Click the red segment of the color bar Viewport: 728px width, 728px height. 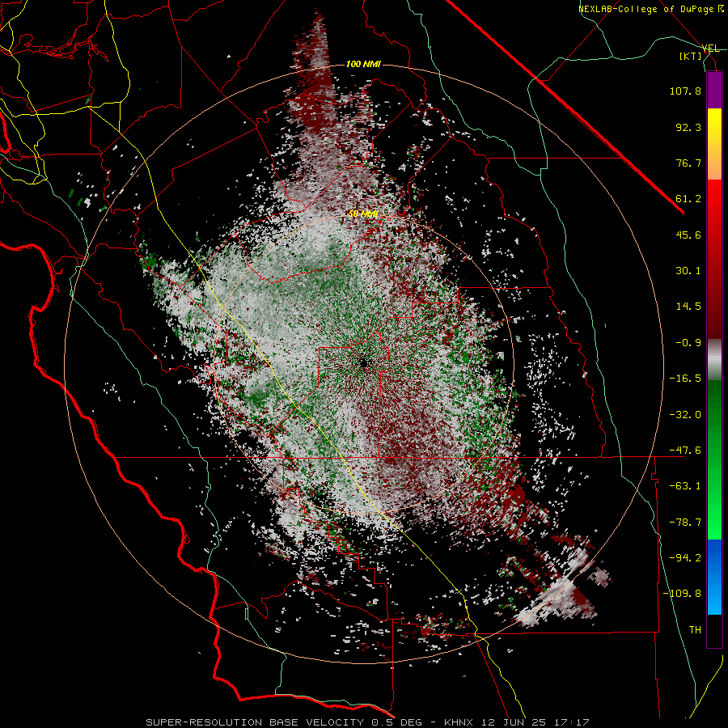[x=714, y=259]
